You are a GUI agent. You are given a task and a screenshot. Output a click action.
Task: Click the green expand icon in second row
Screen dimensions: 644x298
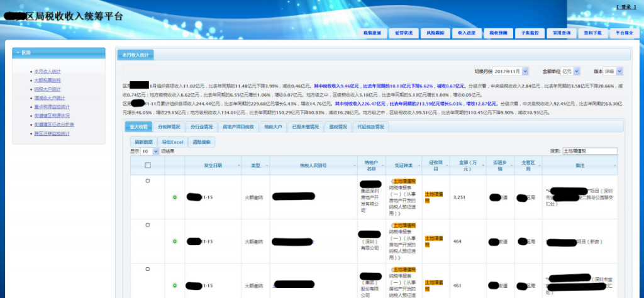click(175, 241)
